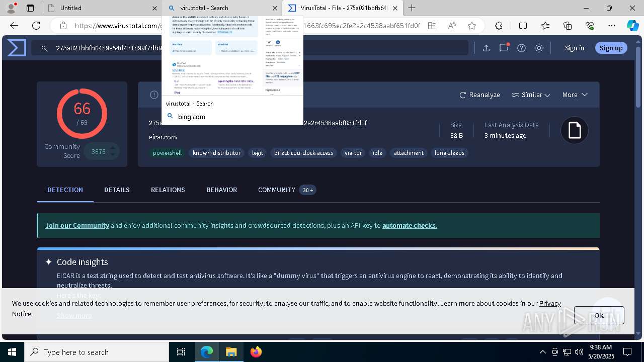Click the Read aloud icon
The image size is (644, 362).
tap(452, 26)
